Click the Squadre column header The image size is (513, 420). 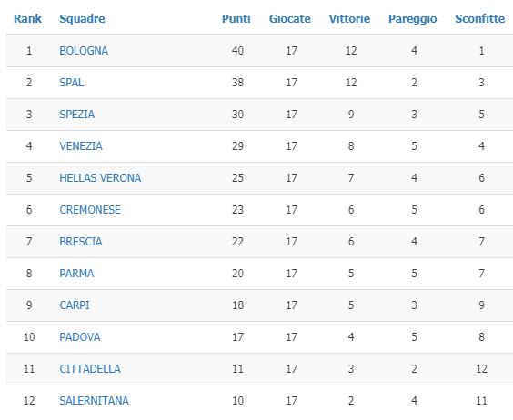[x=82, y=19]
